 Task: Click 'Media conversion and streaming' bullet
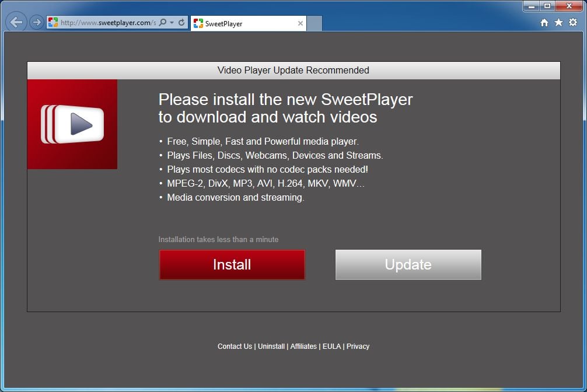(x=236, y=197)
